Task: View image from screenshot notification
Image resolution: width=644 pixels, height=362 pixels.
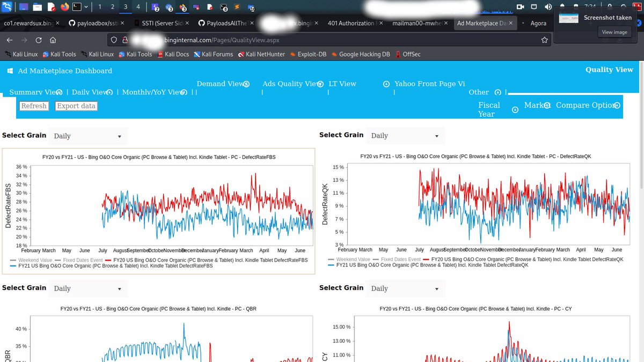Action: point(614,32)
